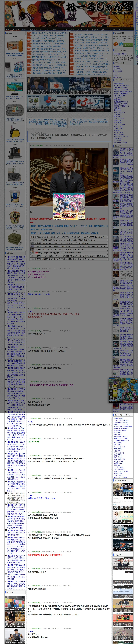This screenshot has height=644, width=138.
Task: Click the おーるじゃんる site logo banner
Action: 69,14
